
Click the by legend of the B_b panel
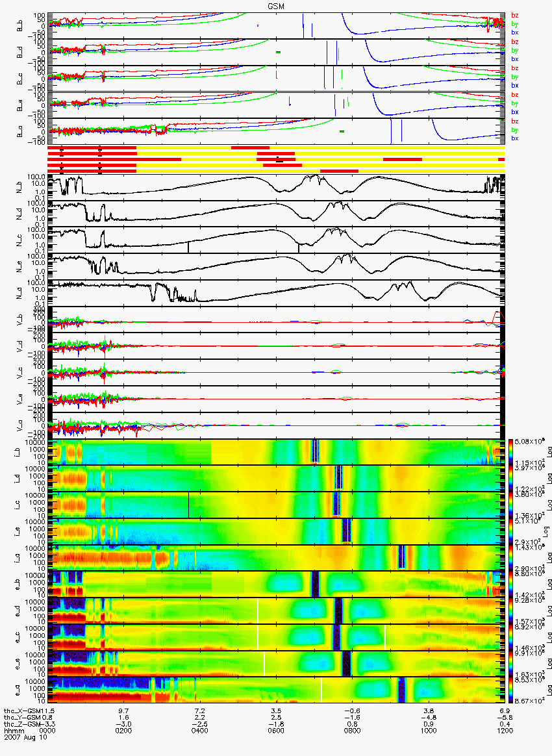514,24
